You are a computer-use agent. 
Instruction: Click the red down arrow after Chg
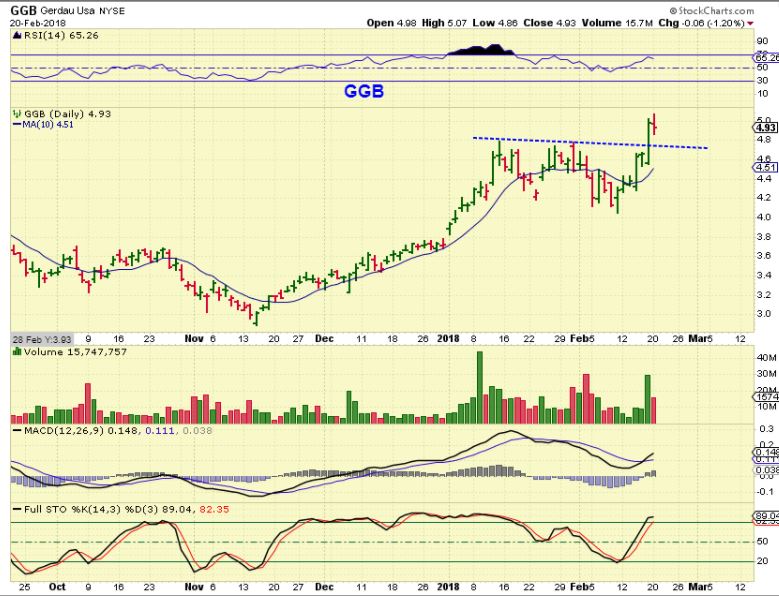point(750,23)
